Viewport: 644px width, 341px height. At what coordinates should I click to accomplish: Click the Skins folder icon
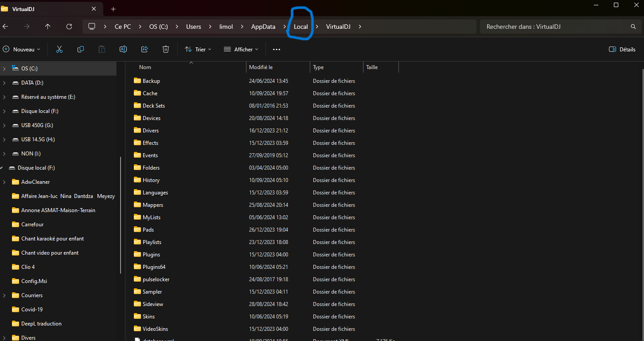coord(137,317)
